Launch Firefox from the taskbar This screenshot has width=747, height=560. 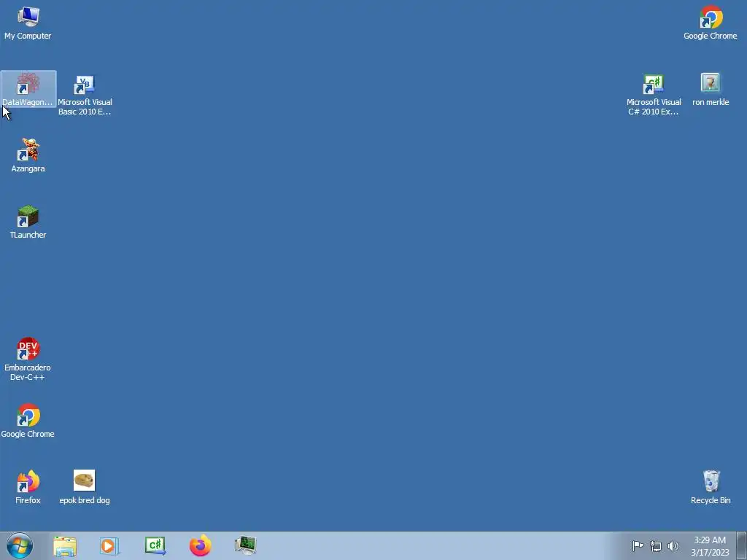201,545
